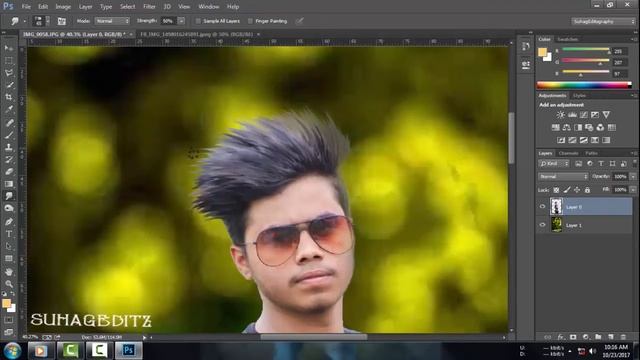Viewport: 640px width, 360px height.
Task: Click the foreground color in Color panel
Action: (542, 52)
